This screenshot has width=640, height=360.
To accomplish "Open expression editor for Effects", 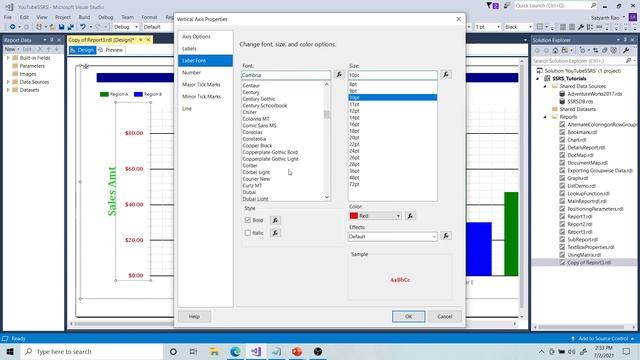I will (x=446, y=236).
